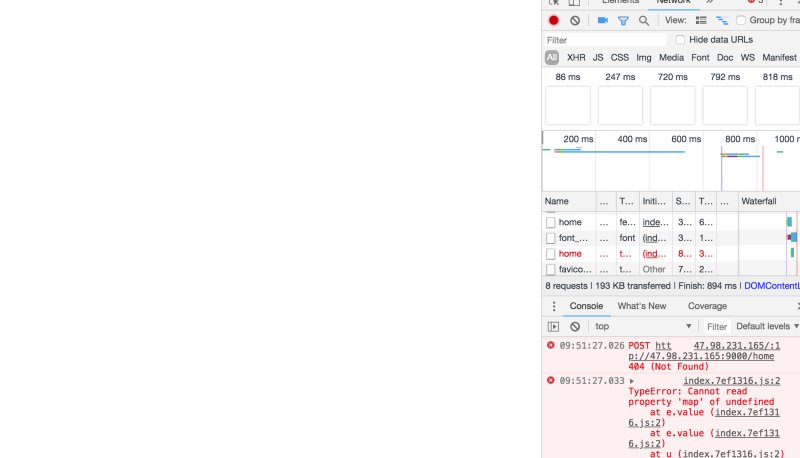
Task: Select the 792 ms screenshot thumbnail
Action: coord(725,105)
